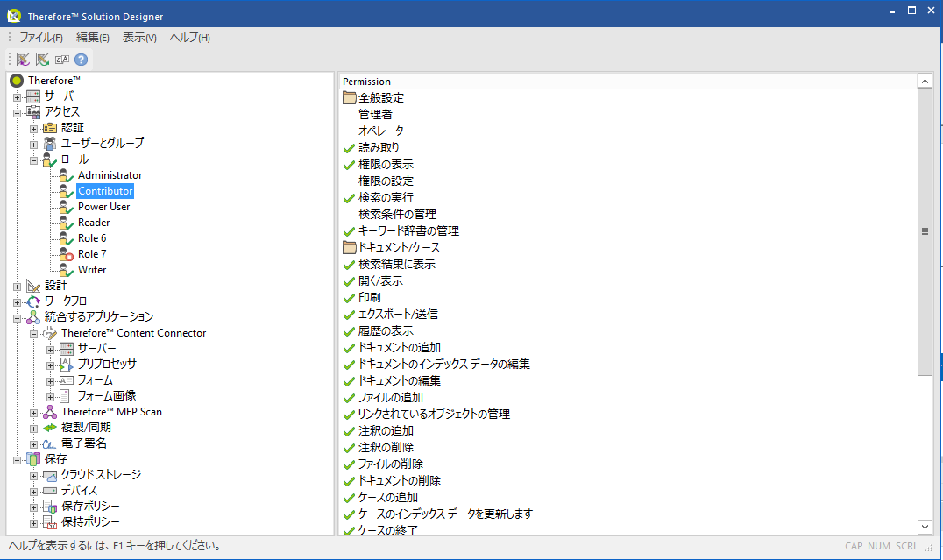Screen dimensions: 943x560
Task: Click the scroll down arrow in permission list
Action: [x=925, y=527]
